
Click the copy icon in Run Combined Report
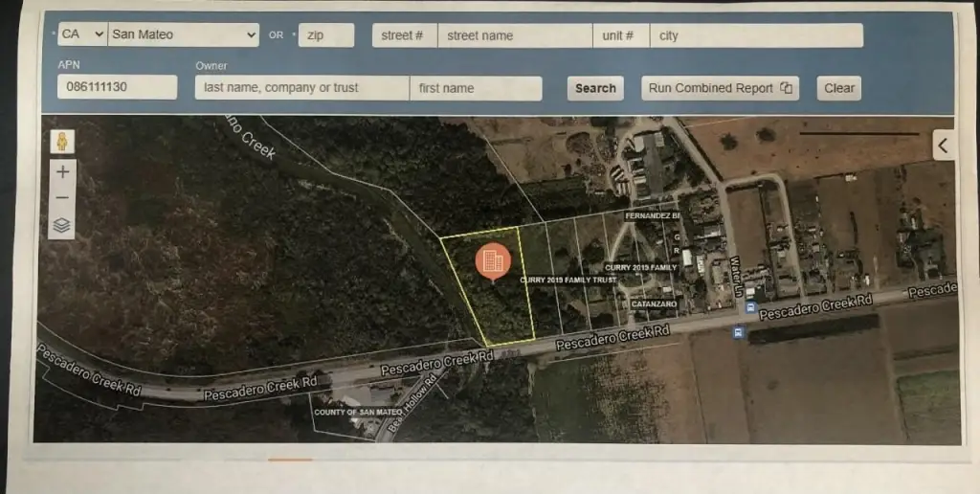[x=787, y=88]
